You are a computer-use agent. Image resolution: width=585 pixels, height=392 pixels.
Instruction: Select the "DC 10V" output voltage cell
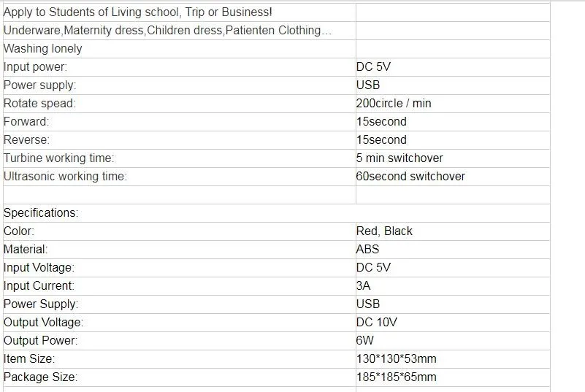(x=377, y=323)
